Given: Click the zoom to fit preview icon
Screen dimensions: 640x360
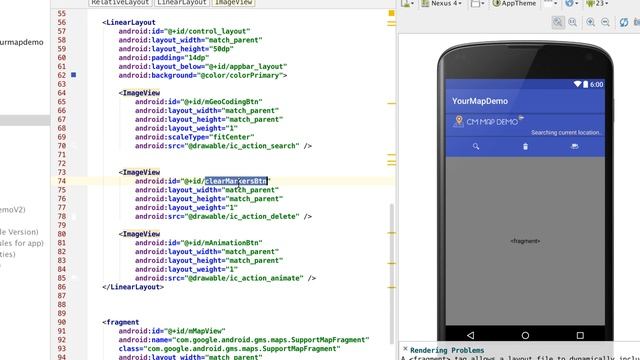Looking at the screenshot, I should point(558,22).
